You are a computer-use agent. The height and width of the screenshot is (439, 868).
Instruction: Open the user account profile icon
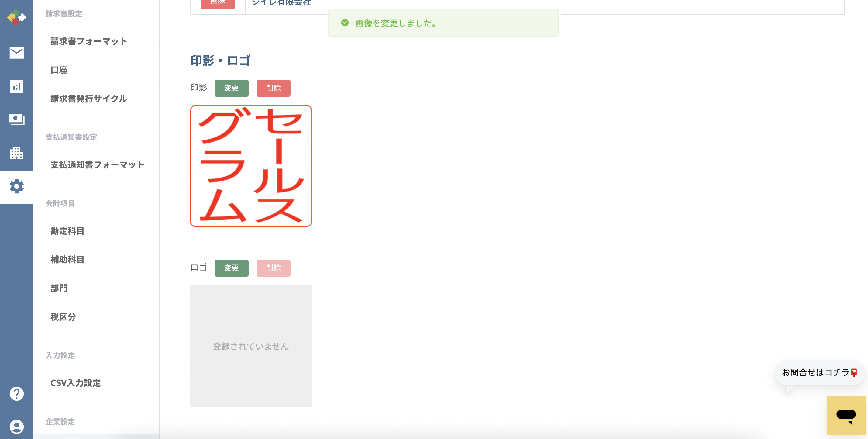pos(16,427)
